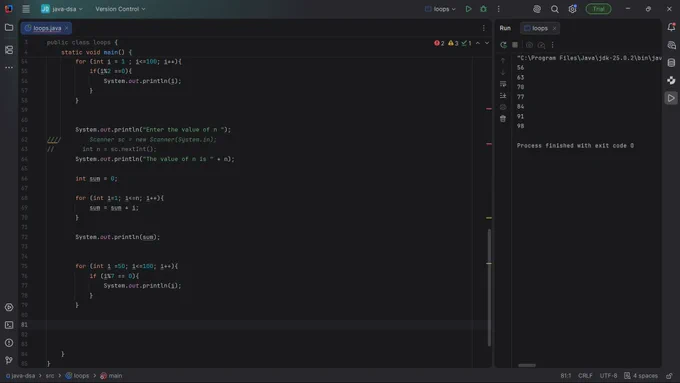
Task: Open the Services tool window
Action: 9,307
